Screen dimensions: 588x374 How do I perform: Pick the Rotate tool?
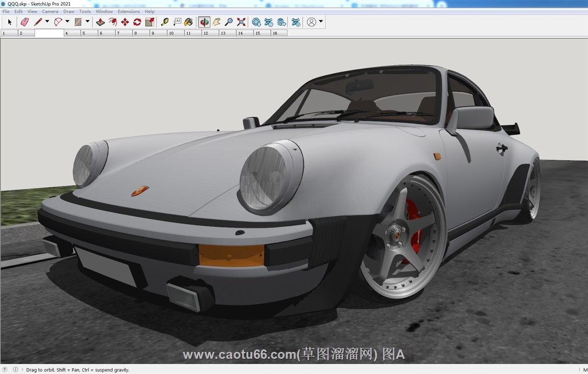click(x=137, y=22)
